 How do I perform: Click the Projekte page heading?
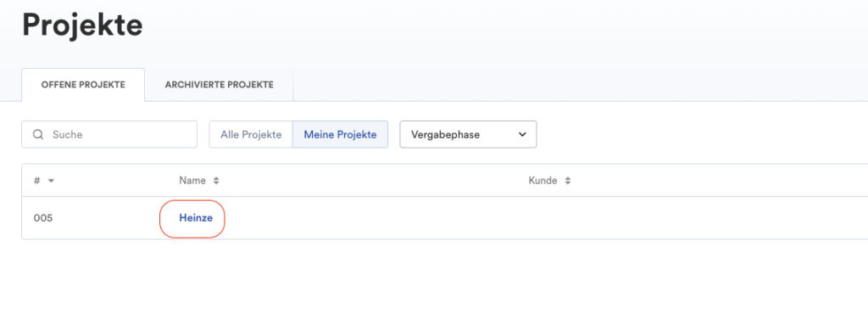(x=82, y=25)
